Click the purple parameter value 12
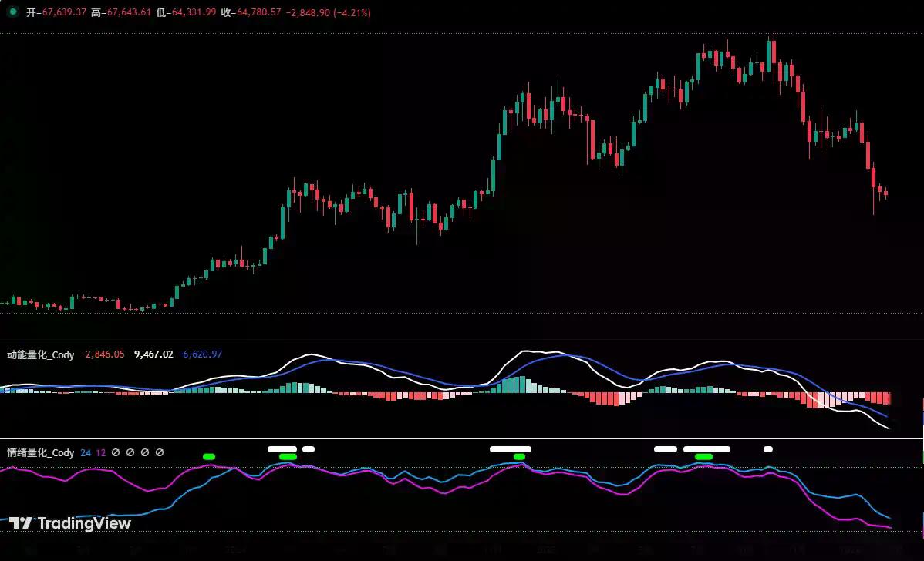This screenshot has width=924, height=561. click(99, 453)
